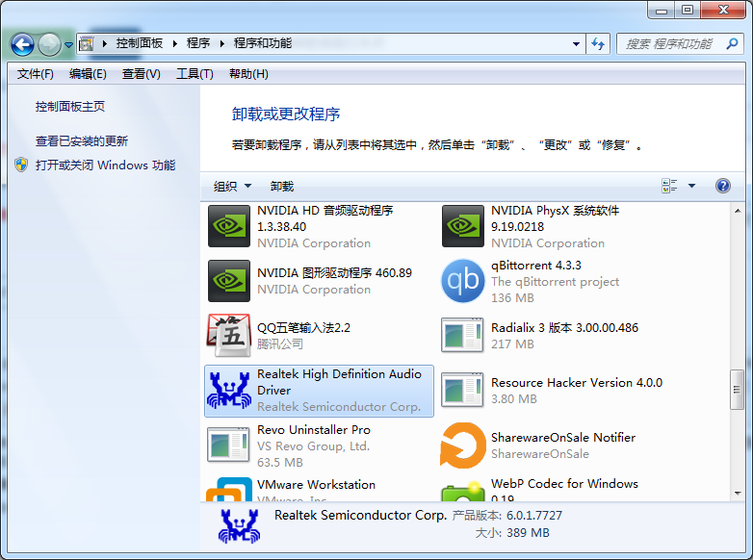Open 打开或关闭 Windows 功能 link
The height and width of the screenshot is (560, 753).
coord(105,165)
